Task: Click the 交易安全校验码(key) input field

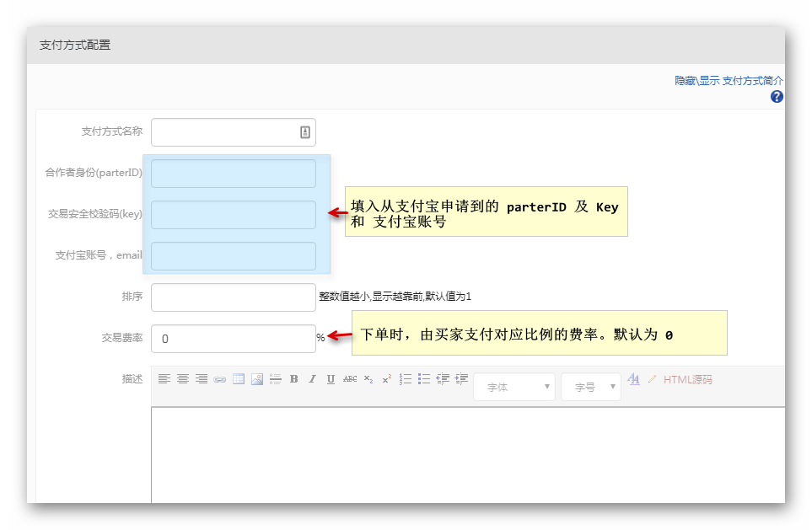Action: 234,215
